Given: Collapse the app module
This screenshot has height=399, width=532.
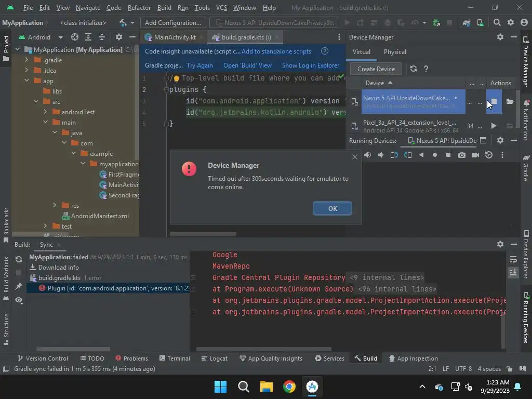Looking at the screenshot, I should coord(26,81).
